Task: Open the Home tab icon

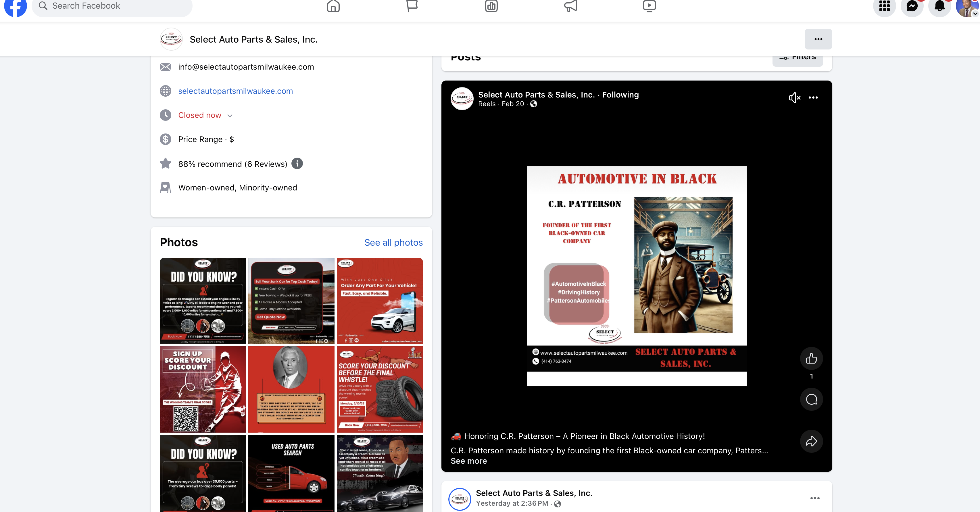Action: pos(333,6)
